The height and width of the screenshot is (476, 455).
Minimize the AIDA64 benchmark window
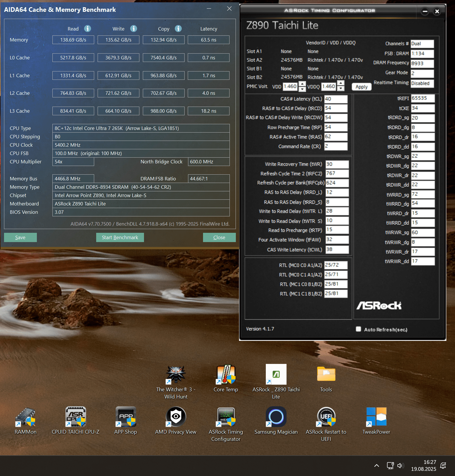(209, 9)
